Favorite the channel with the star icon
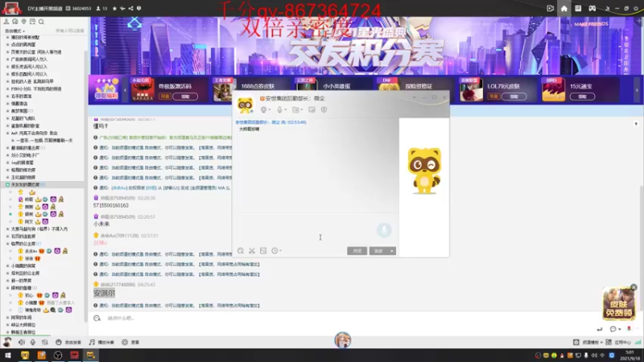 pos(114,8)
